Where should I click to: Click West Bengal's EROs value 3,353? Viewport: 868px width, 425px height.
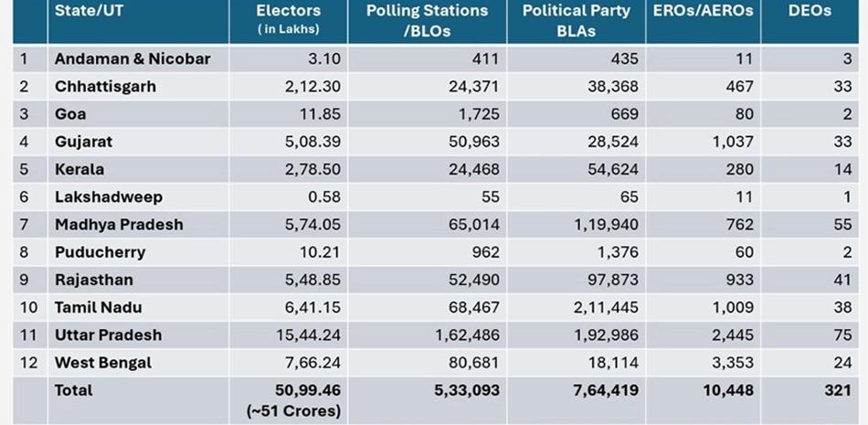[734, 362]
